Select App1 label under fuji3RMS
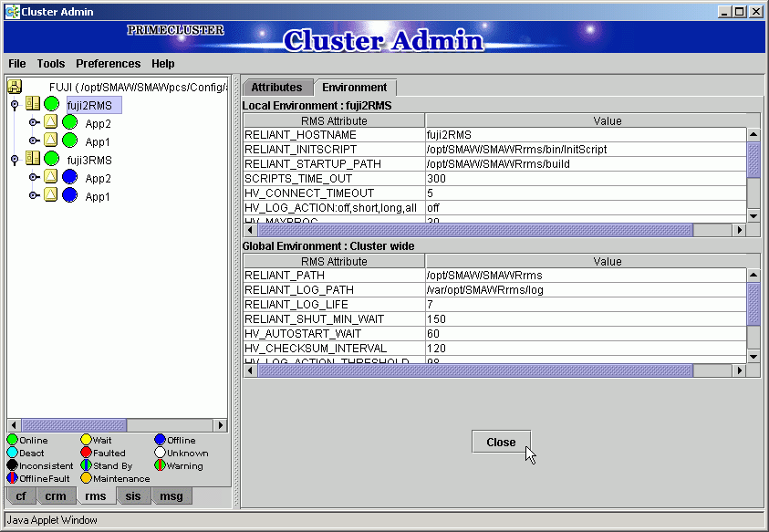The width and height of the screenshot is (769, 532). point(98,197)
